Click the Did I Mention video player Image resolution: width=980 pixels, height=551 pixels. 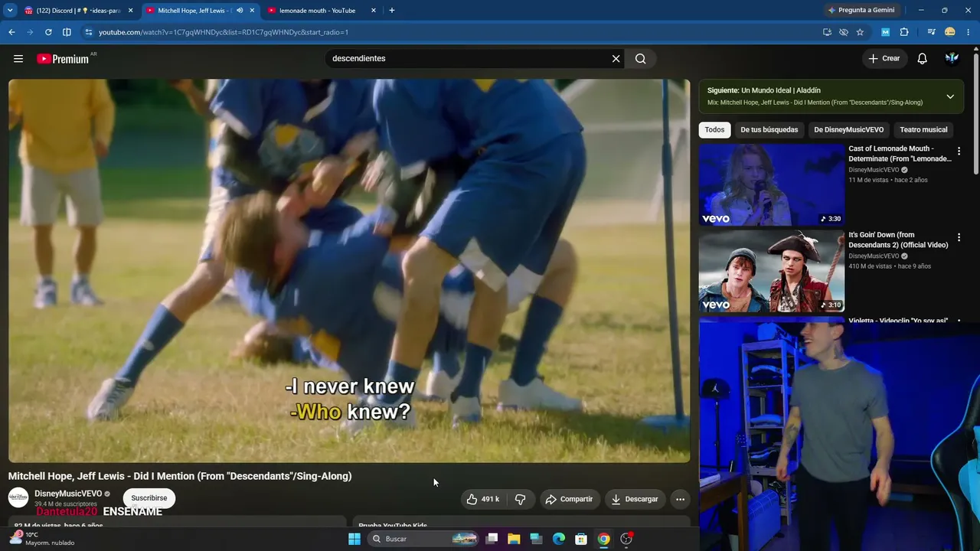[349, 271]
